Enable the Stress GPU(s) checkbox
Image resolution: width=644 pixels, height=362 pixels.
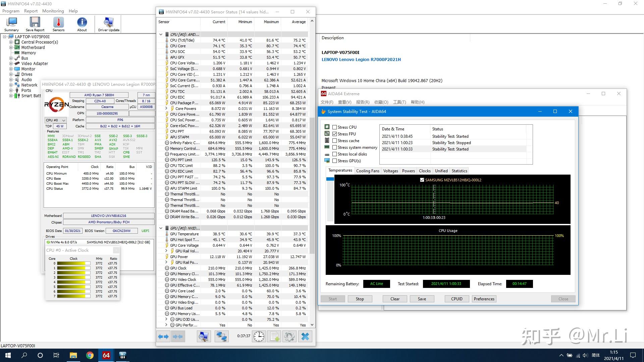point(334,161)
